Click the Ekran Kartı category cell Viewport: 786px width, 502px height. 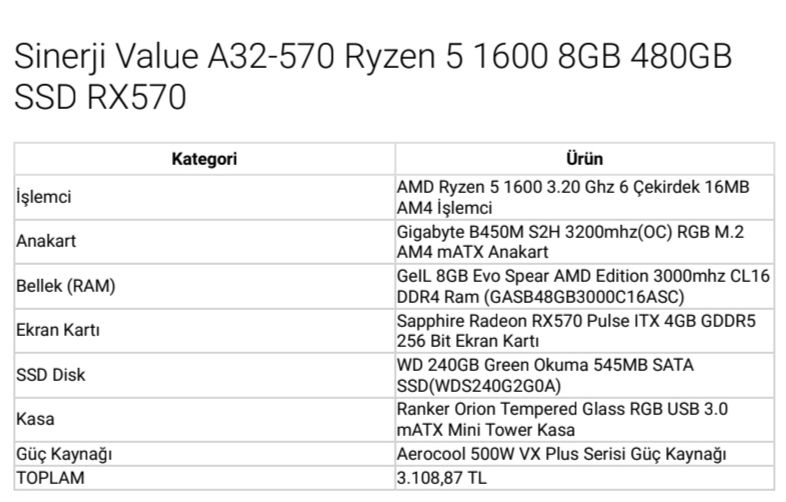coord(205,330)
